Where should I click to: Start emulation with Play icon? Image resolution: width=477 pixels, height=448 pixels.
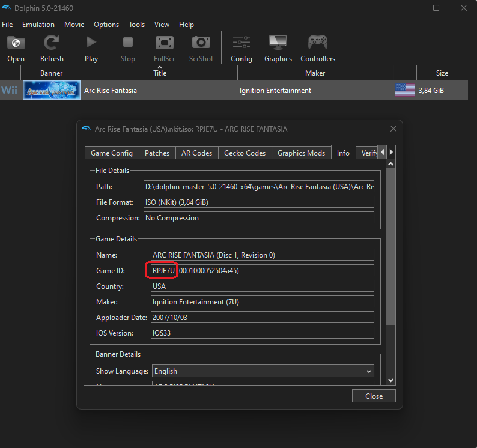91,43
